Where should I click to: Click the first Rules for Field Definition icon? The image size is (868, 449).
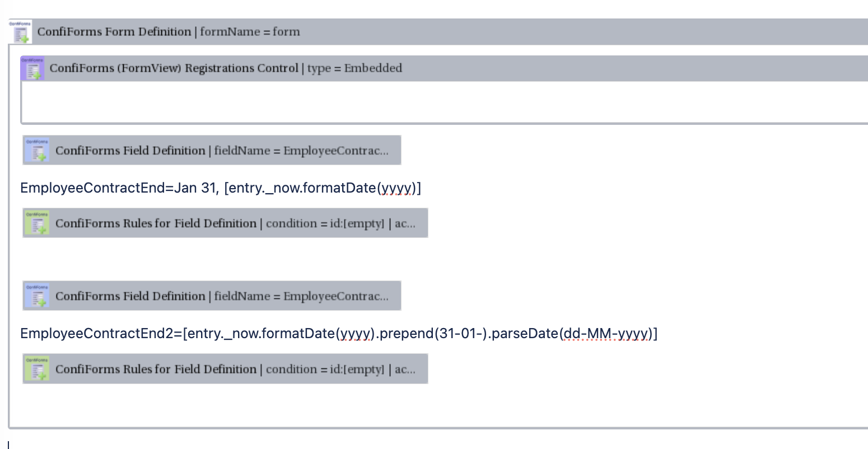point(38,222)
